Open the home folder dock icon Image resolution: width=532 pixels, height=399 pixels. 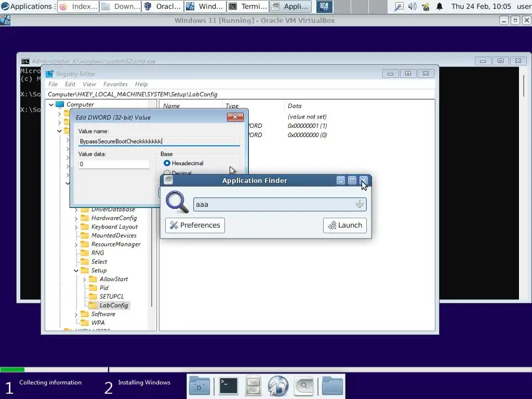[x=332, y=386]
